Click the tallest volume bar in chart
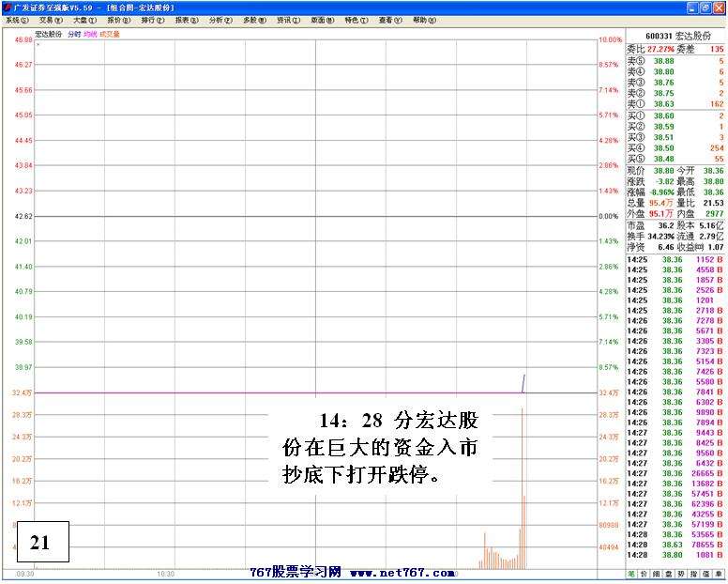Screen dimensions: 728x584 tap(522, 488)
